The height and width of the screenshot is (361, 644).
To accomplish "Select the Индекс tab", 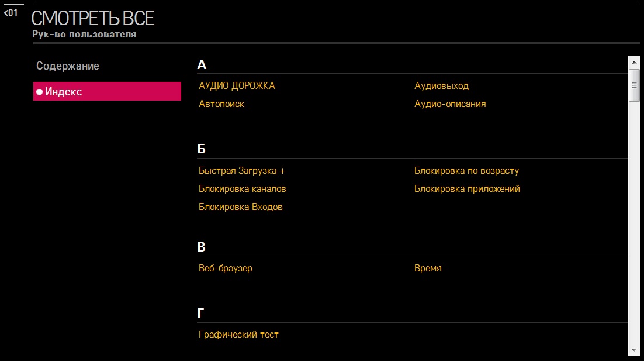I will click(x=107, y=91).
